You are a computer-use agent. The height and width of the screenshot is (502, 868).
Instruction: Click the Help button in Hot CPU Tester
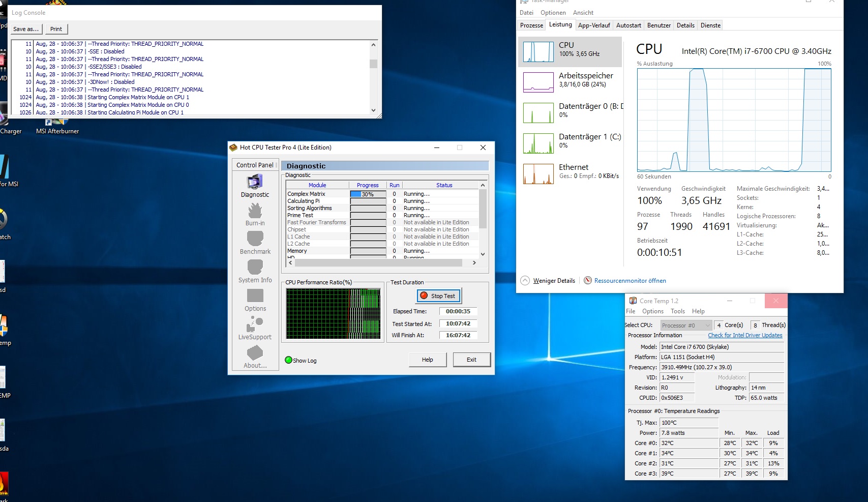point(428,360)
